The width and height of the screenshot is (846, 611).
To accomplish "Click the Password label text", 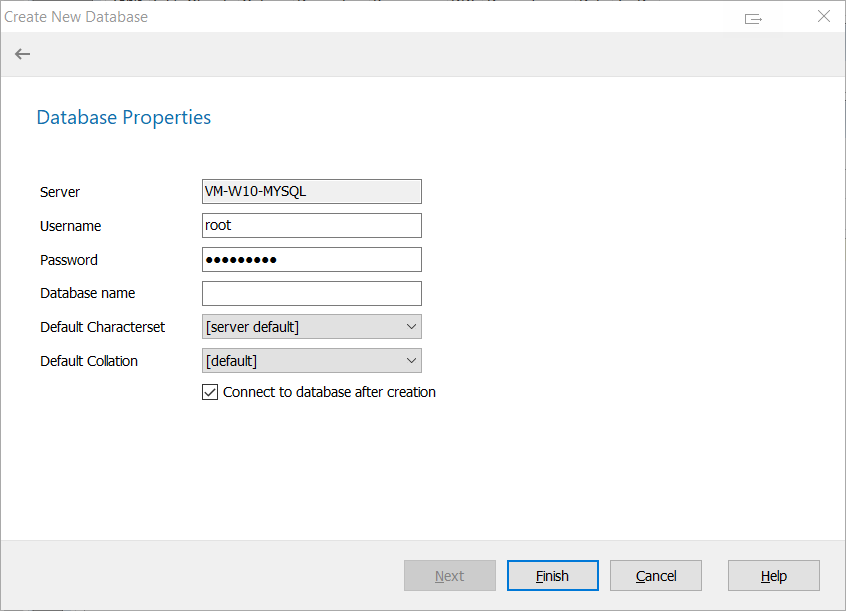I will pos(69,260).
